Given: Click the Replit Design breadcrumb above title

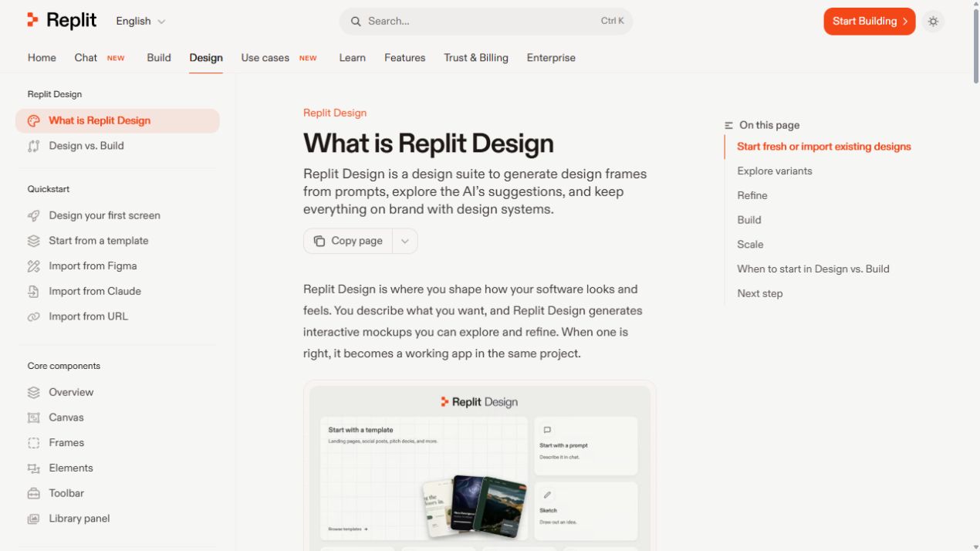Looking at the screenshot, I should click(x=335, y=113).
